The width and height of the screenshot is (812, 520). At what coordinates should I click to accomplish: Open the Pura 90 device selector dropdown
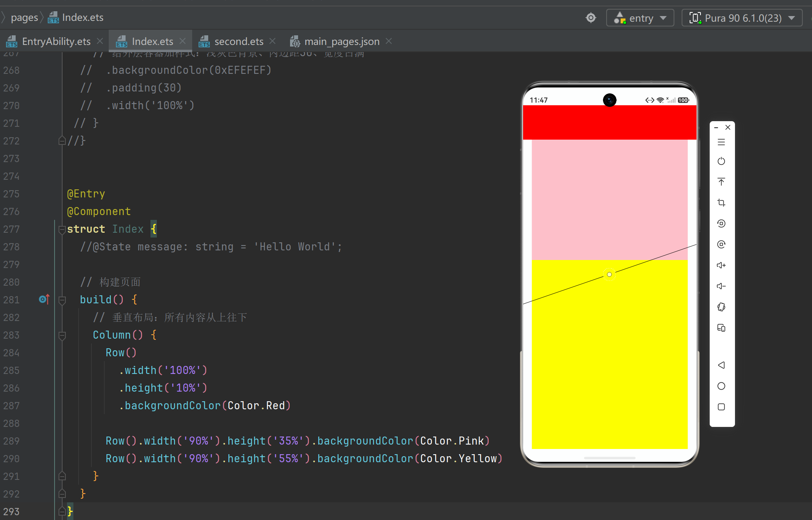tap(742, 18)
